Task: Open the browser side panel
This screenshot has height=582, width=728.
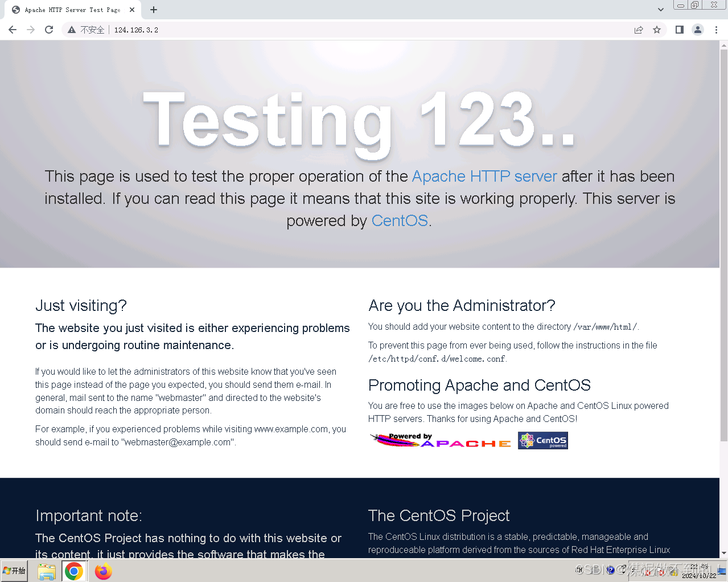Action: [x=679, y=30]
